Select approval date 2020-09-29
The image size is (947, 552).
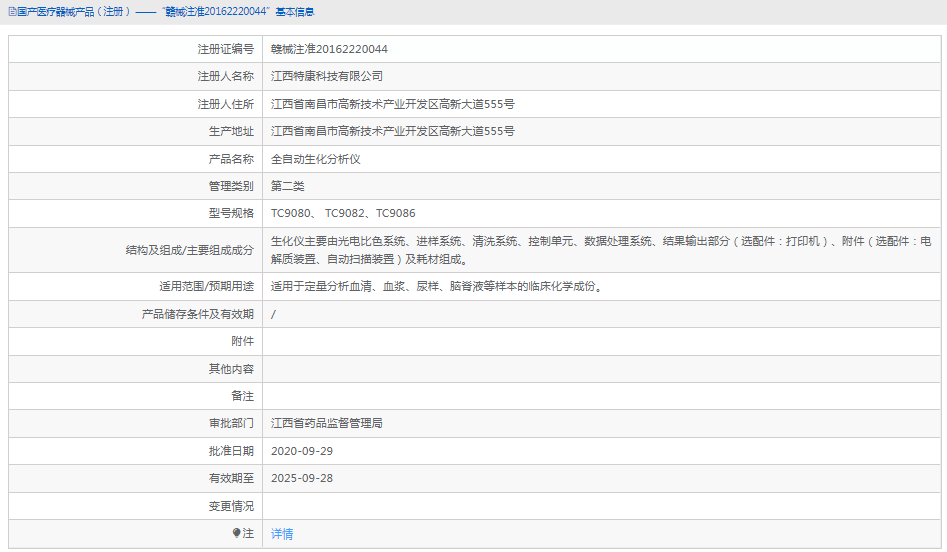(x=302, y=451)
